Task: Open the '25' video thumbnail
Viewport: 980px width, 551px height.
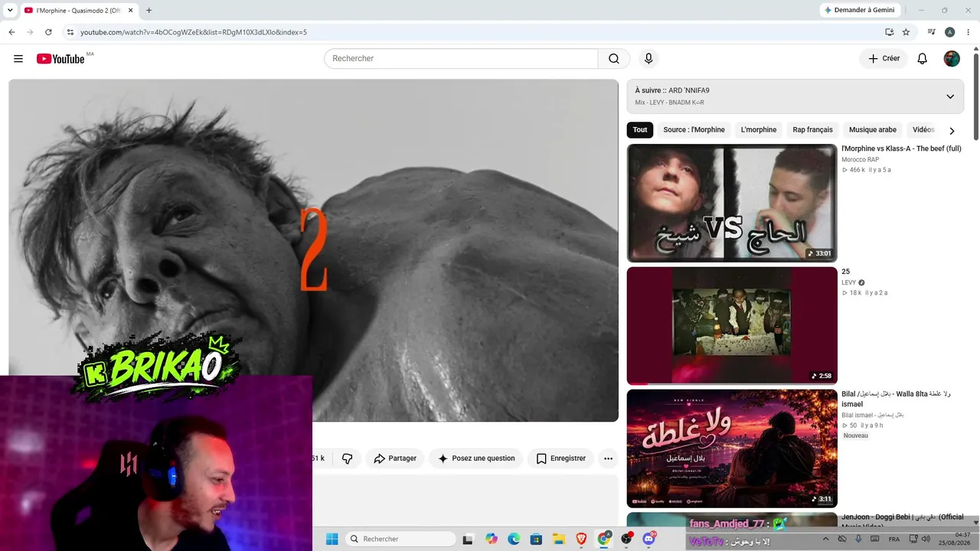Action: tap(732, 326)
